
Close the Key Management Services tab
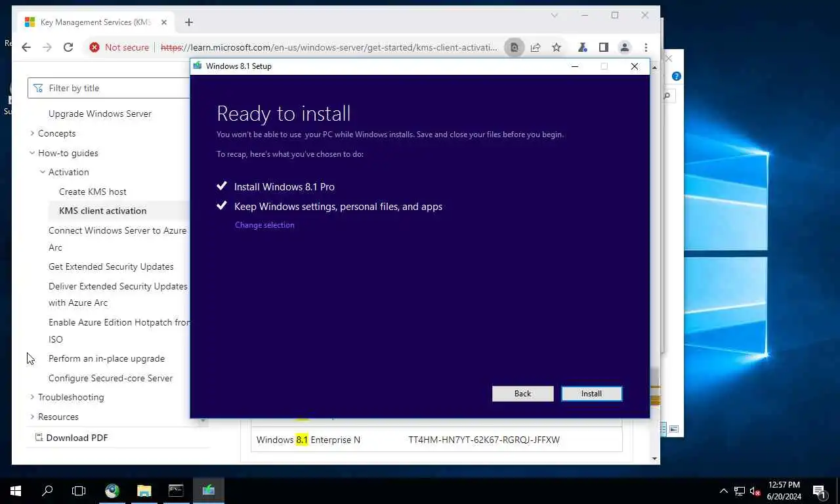tap(164, 22)
